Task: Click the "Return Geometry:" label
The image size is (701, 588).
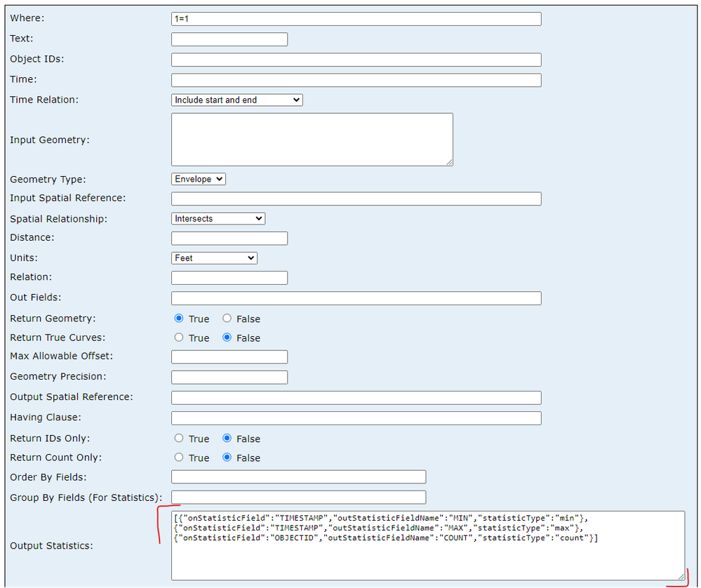Action: pos(53,319)
